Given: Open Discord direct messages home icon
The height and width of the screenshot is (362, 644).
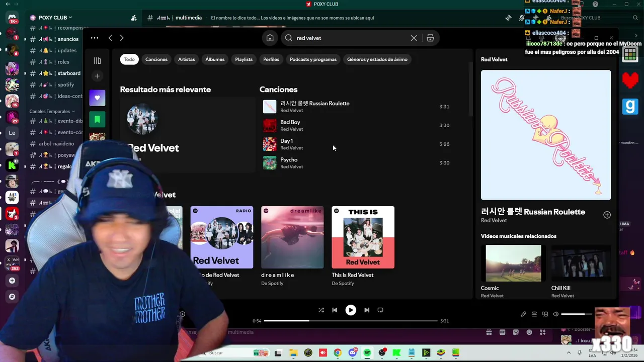Looking at the screenshot, I should [x=12, y=18].
